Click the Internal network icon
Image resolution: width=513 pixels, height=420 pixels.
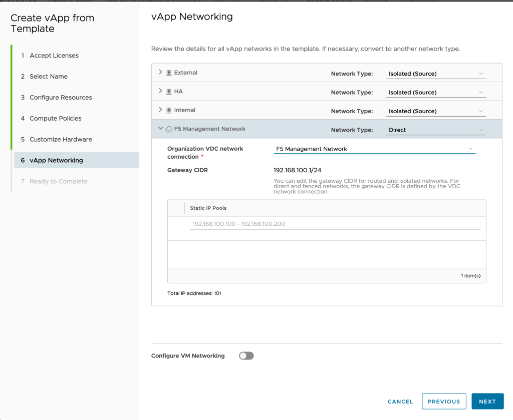point(169,111)
